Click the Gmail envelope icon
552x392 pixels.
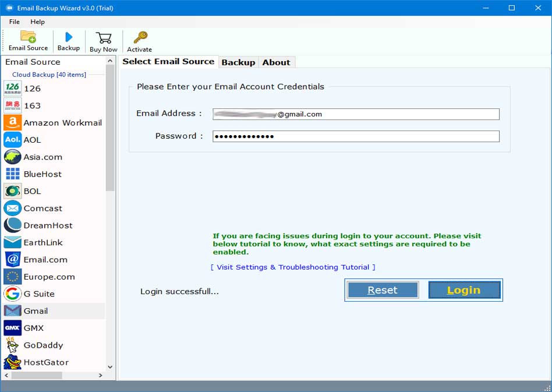13,311
